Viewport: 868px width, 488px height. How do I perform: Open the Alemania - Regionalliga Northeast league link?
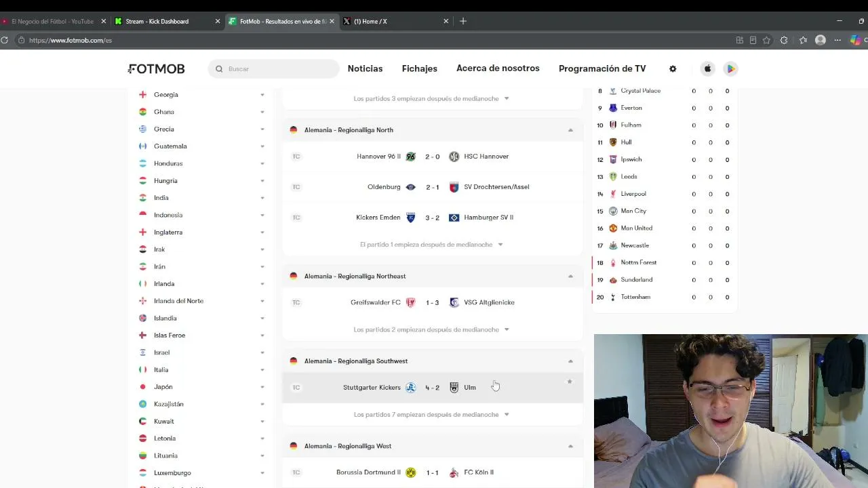[355, 276]
